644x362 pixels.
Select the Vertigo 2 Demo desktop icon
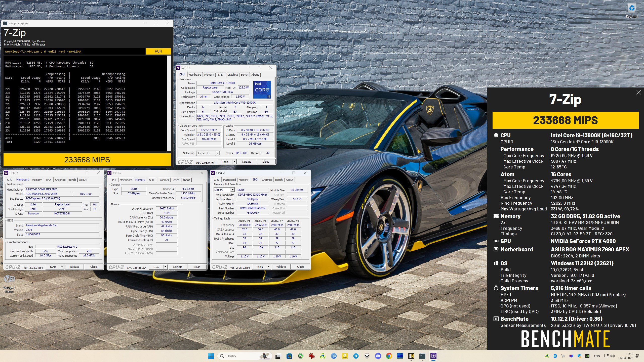pyautogui.click(x=9, y=284)
